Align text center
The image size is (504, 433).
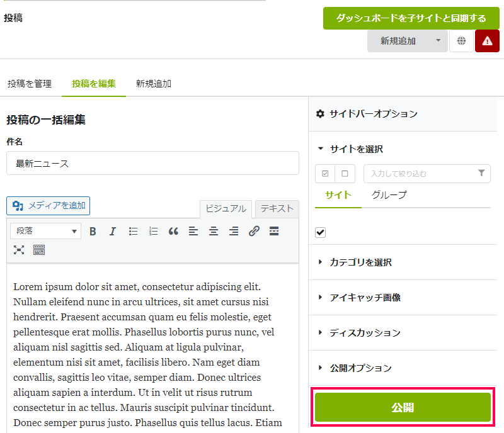[214, 231]
